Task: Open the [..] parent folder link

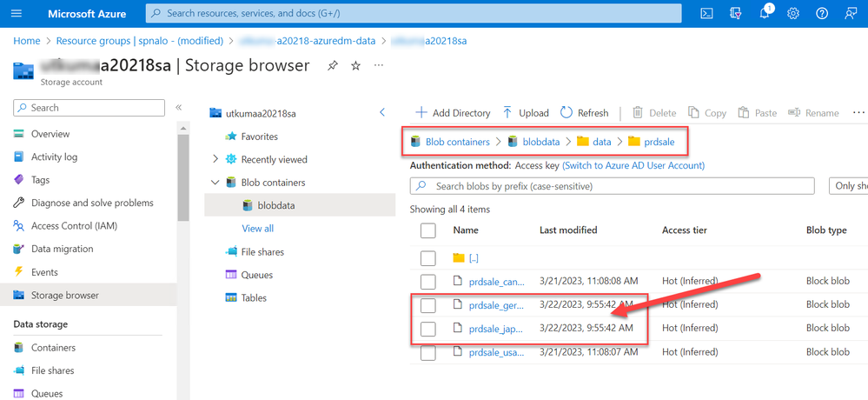Action: coord(474,258)
